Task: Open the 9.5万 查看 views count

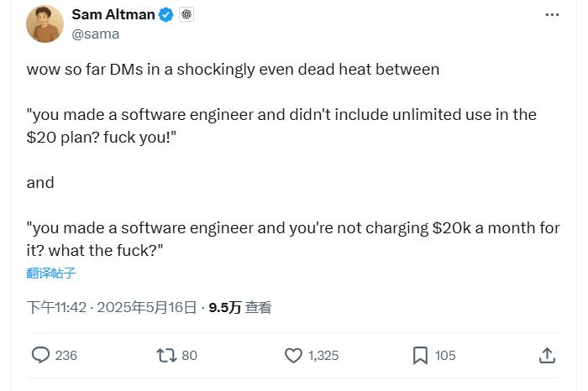Action: (240, 307)
